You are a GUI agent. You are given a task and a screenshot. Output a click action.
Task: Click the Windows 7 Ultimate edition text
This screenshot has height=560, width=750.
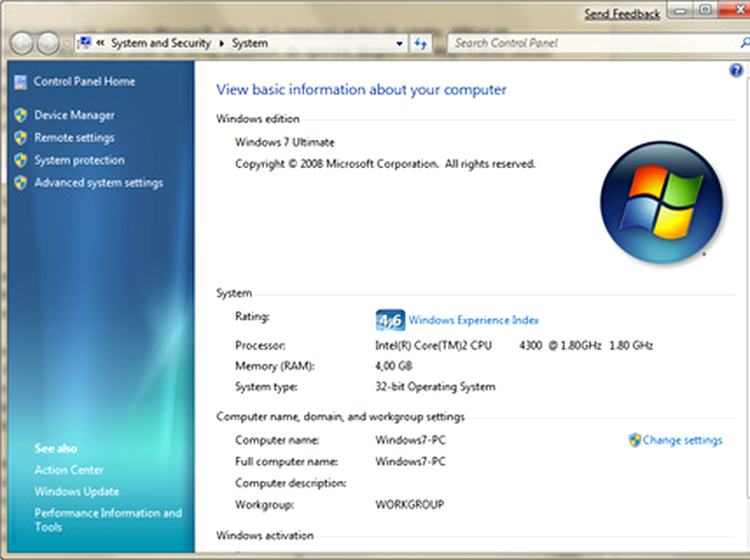click(285, 142)
